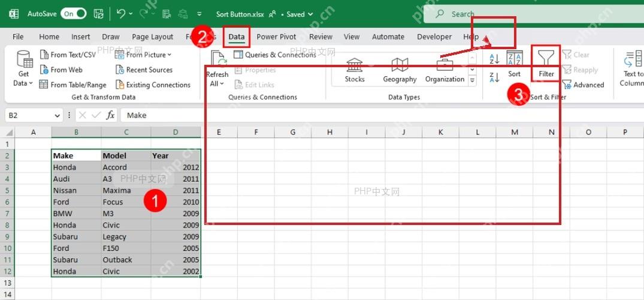The width and height of the screenshot is (644, 300).
Task: Select the cell containing F150
Action: (126, 248)
